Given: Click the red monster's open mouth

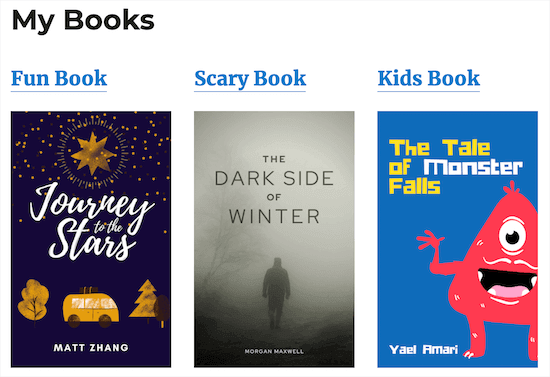Looking at the screenshot, I should pyautogui.click(x=507, y=282).
